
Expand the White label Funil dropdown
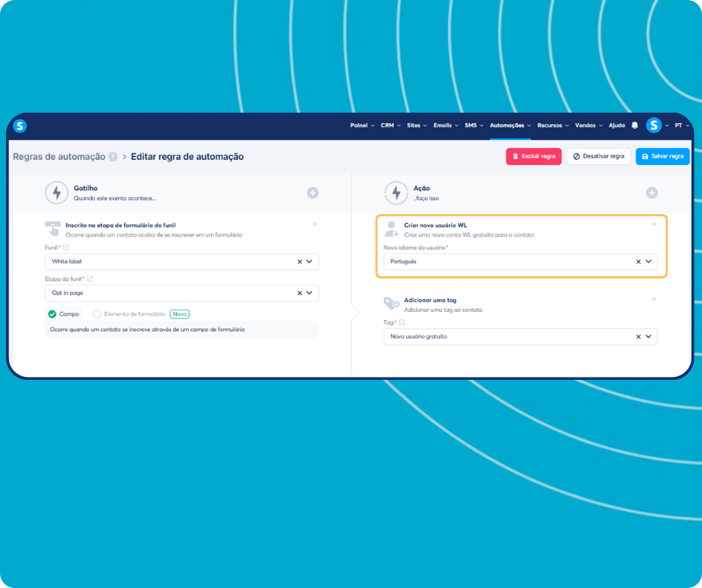[x=309, y=262]
